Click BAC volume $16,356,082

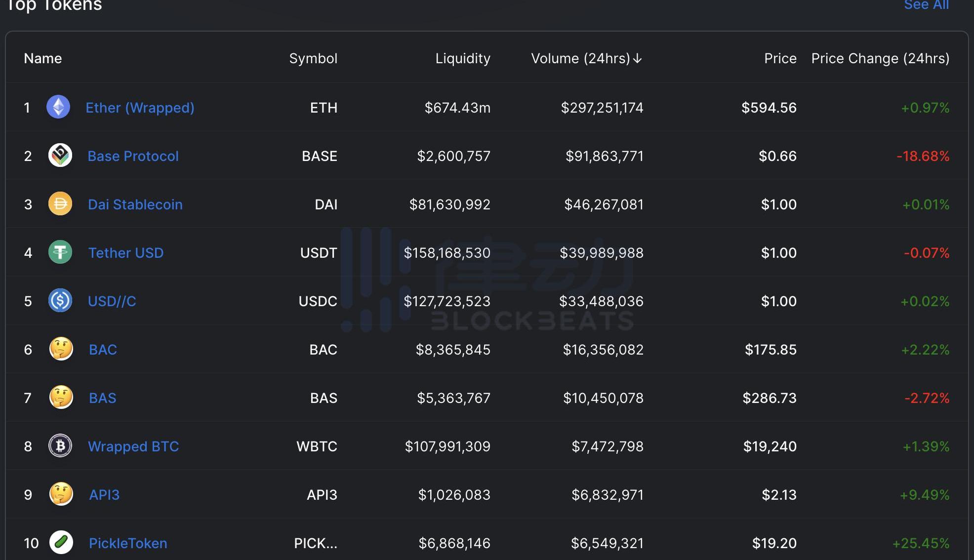click(603, 350)
